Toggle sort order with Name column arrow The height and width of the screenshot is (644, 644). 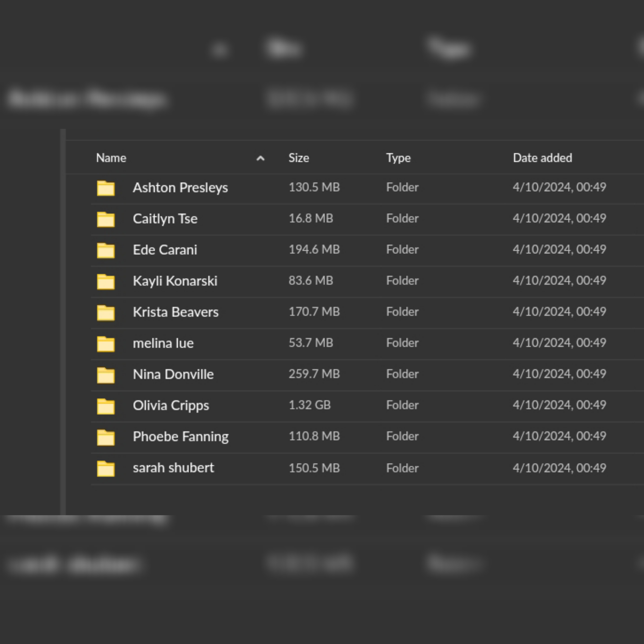pyautogui.click(x=260, y=158)
